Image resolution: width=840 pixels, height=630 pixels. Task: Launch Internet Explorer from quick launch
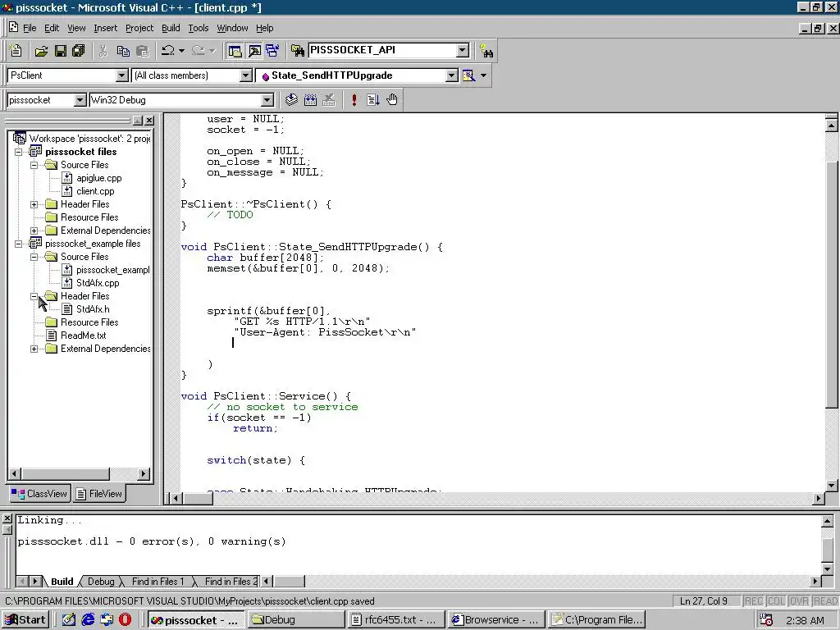(88, 620)
